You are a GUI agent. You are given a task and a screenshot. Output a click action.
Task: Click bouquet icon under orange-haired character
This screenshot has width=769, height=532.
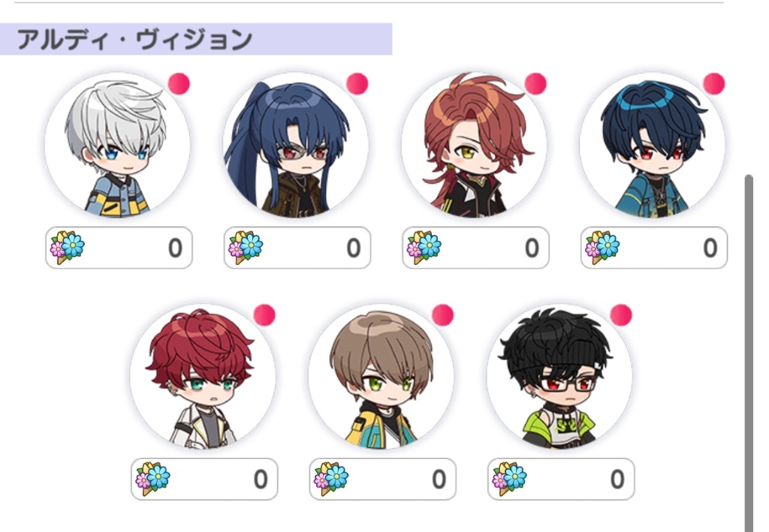pyautogui.click(x=424, y=248)
